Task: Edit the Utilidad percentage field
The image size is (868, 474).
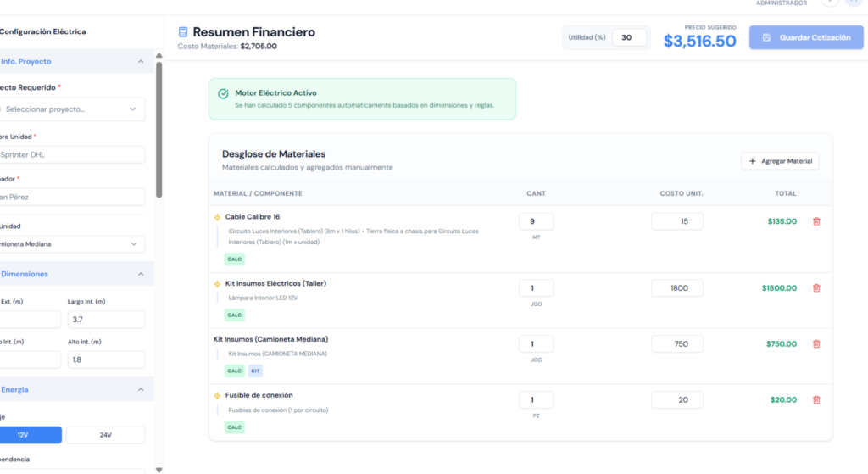Action: [630, 37]
